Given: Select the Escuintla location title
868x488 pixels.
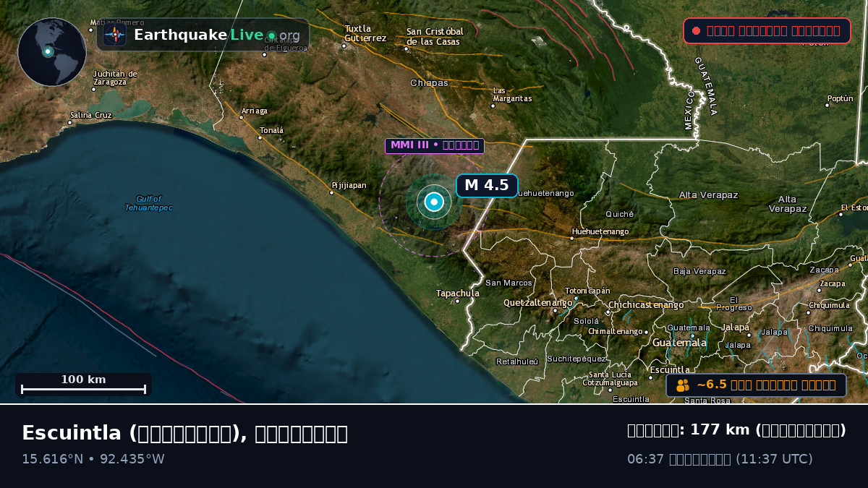Looking at the screenshot, I should point(184,433).
